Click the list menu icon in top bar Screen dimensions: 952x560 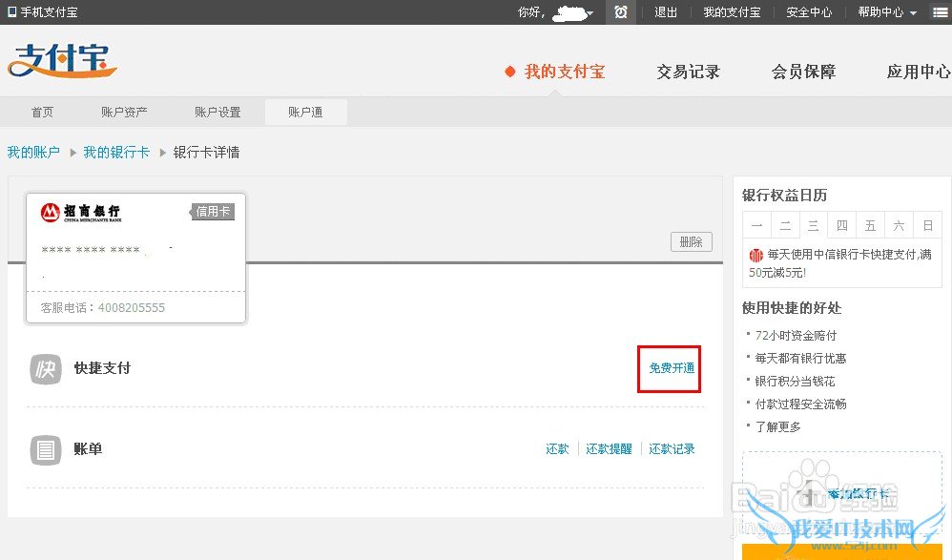coord(940,12)
